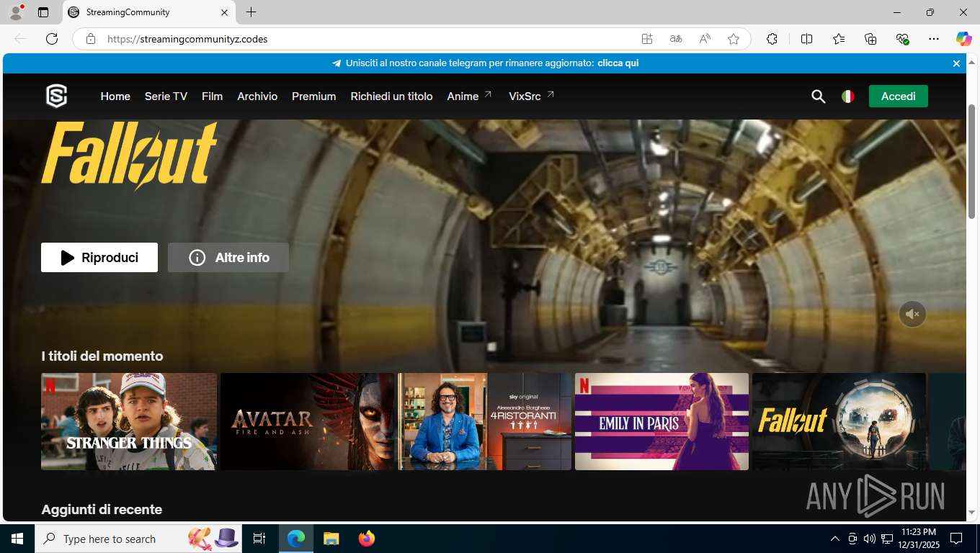Open the Serie TV section
The height and width of the screenshot is (553, 980).
pos(166,96)
